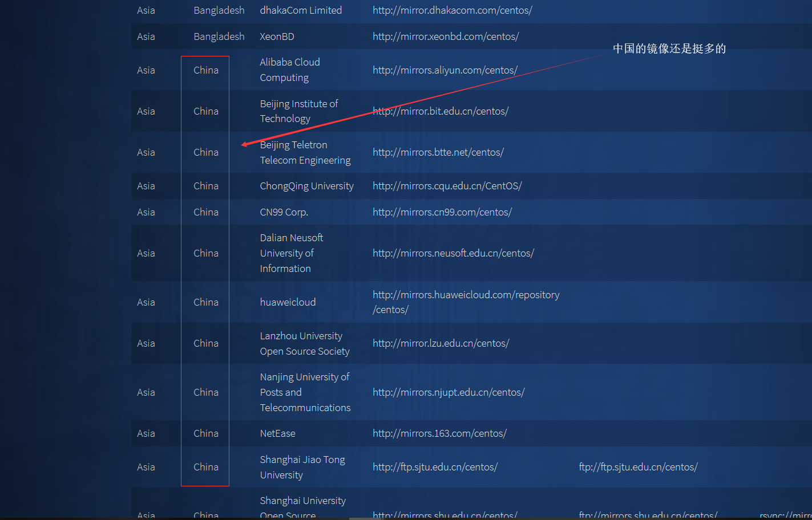Viewport: 812px width, 520px height.
Task: Follow the mirrors.cqu.edu.cn CentOS link
Action: click(x=447, y=186)
